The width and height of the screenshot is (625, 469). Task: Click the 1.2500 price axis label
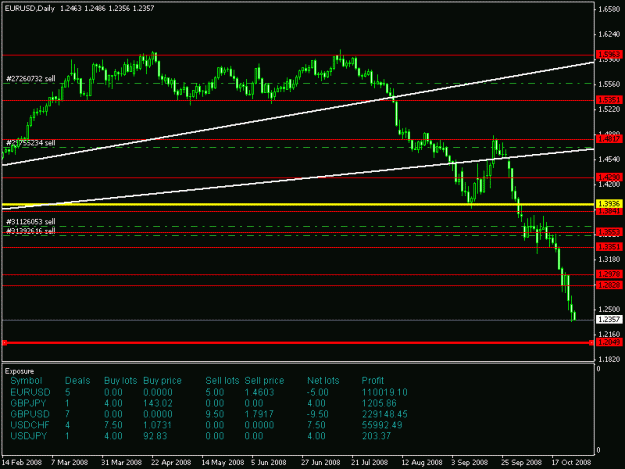pos(609,309)
